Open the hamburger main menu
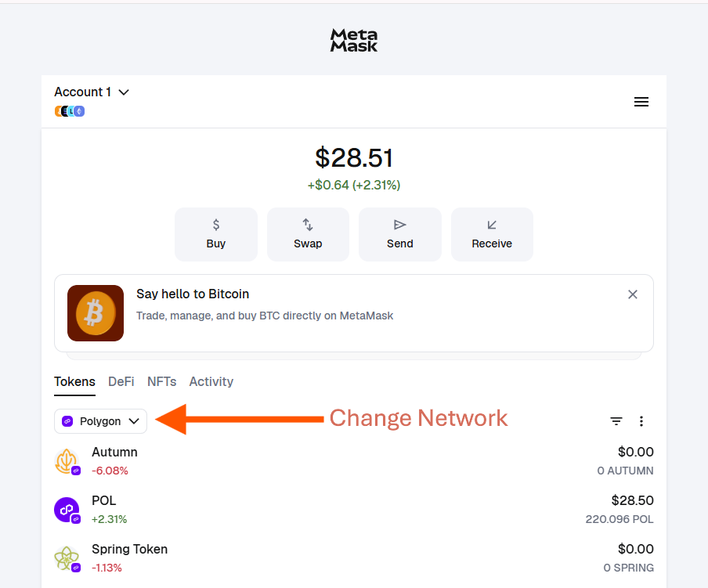Screen dimensions: 708x588 (641, 102)
